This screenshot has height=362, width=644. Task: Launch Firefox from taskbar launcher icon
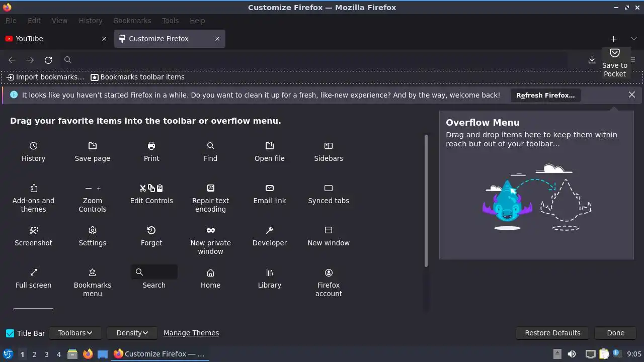(x=88, y=354)
